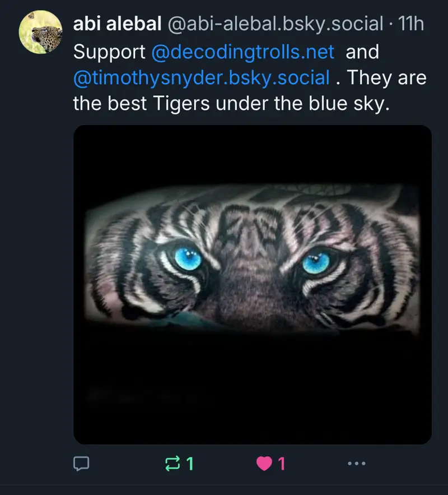Repost this post with the arrows icon
448x495 pixels.
(x=171, y=463)
